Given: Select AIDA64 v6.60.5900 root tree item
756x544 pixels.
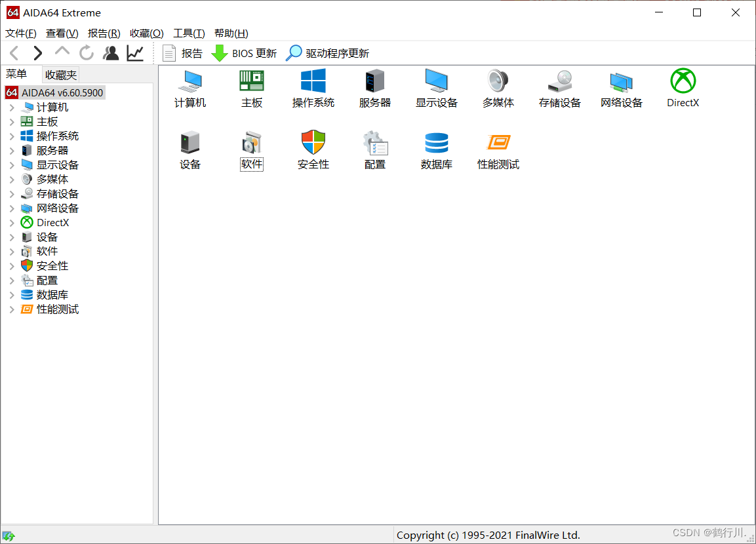Looking at the screenshot, I should click(x=55, y=92).
